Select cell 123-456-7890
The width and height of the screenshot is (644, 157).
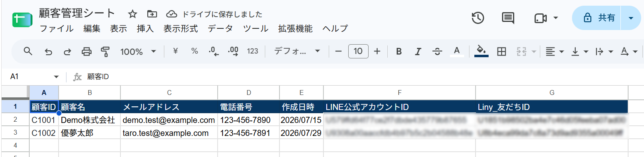249,120
